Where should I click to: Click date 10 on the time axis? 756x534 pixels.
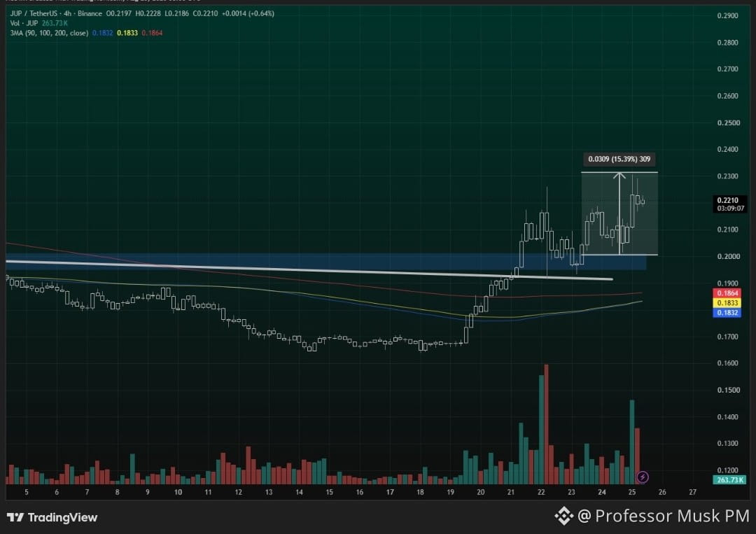tap(178, 492)
